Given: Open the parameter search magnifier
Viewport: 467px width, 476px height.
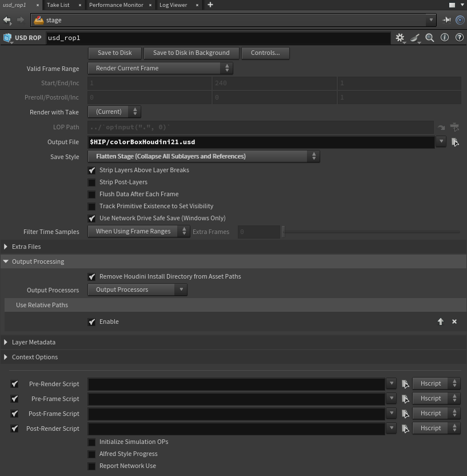Looking at the screenshot, I should (x=430, y=38).
